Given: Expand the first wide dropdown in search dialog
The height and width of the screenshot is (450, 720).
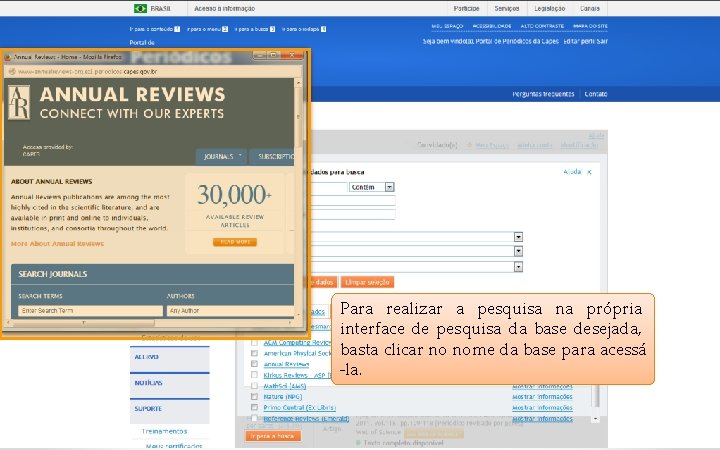Looking at the screenshot, I should click(x=518, y=237).
